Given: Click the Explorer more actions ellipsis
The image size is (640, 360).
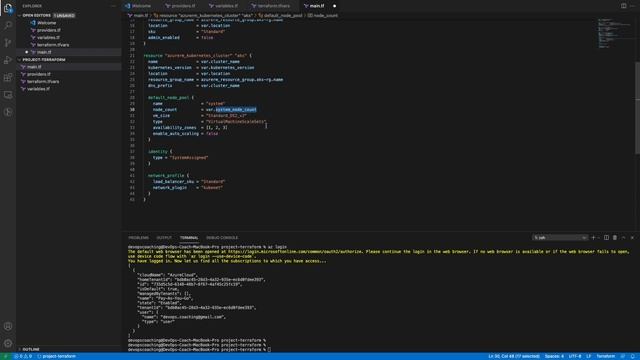Looking at the screenshot, I should (113, 6).
